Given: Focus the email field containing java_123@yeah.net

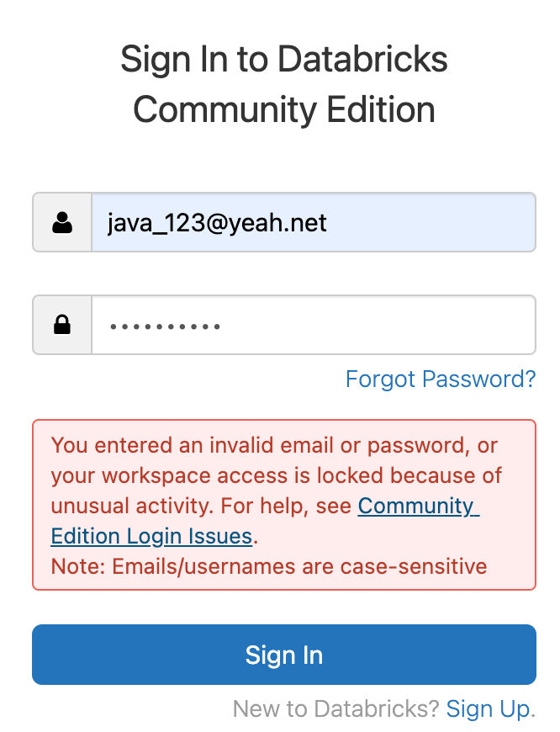Looking at the screenshot, I should (x=312, y=223).
